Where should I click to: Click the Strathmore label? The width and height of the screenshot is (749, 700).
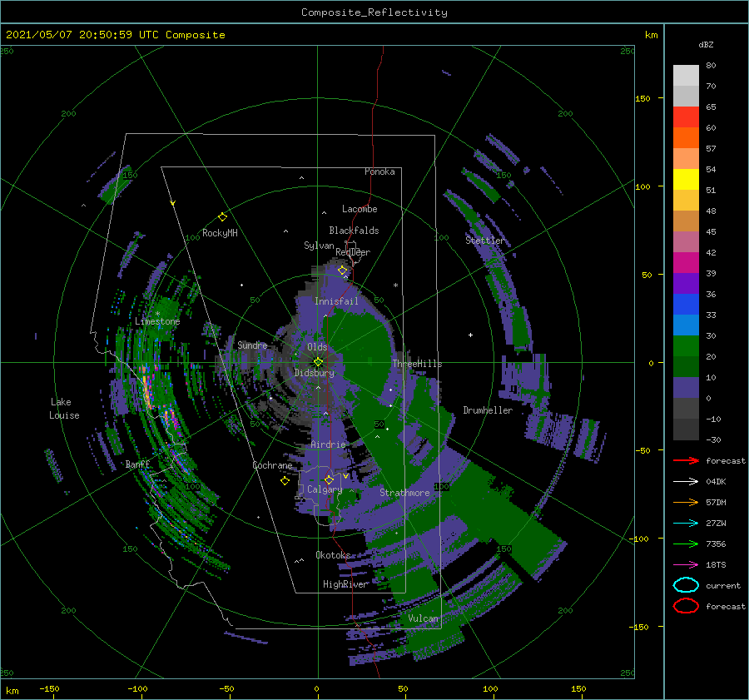404,493
